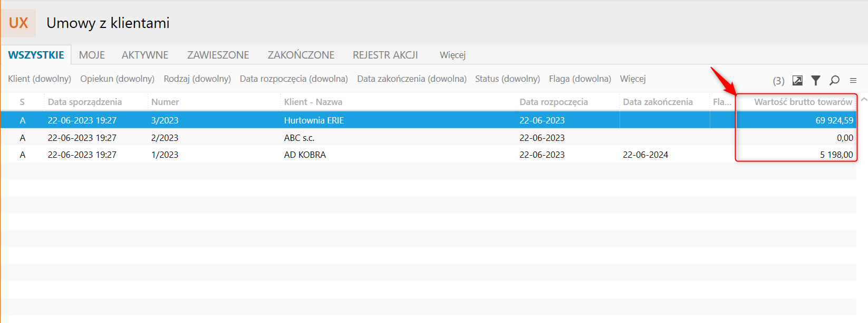Open the hamburger list menu icon

tap(853, 81)
